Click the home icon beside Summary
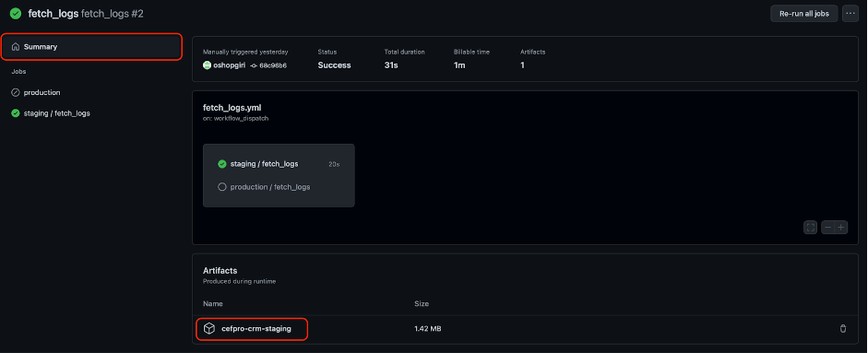This screenshot has width=868, height=353. [16, 47]
